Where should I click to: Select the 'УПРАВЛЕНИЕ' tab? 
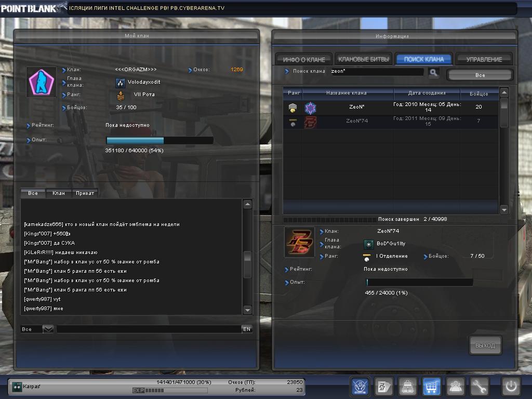click(484, 59)
